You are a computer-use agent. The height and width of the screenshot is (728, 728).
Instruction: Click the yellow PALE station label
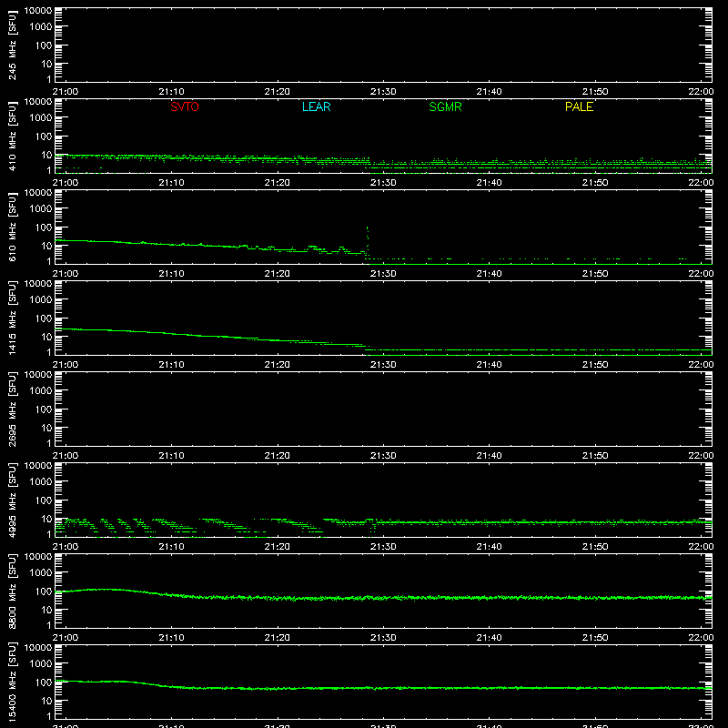click(x=579, y=106)
